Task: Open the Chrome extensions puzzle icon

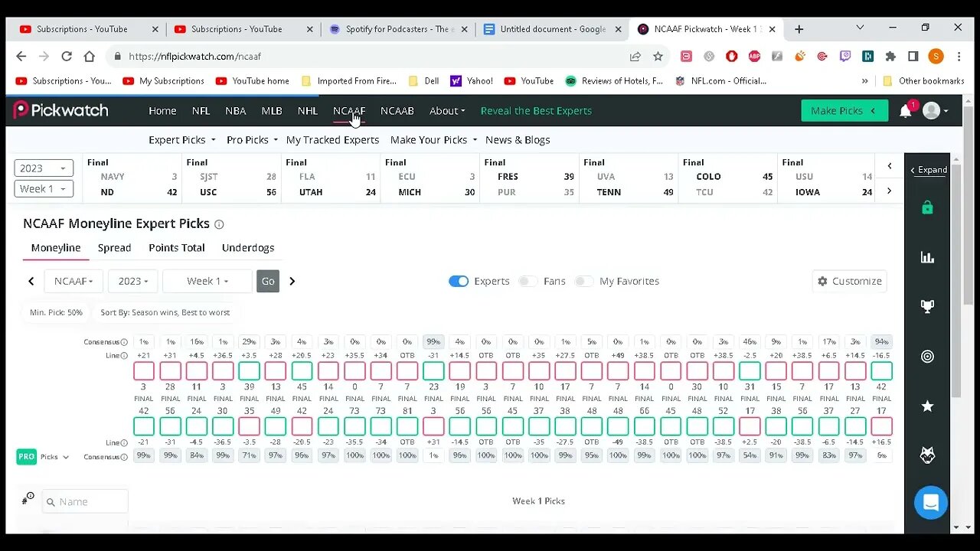Action: (x=890, y=56)
